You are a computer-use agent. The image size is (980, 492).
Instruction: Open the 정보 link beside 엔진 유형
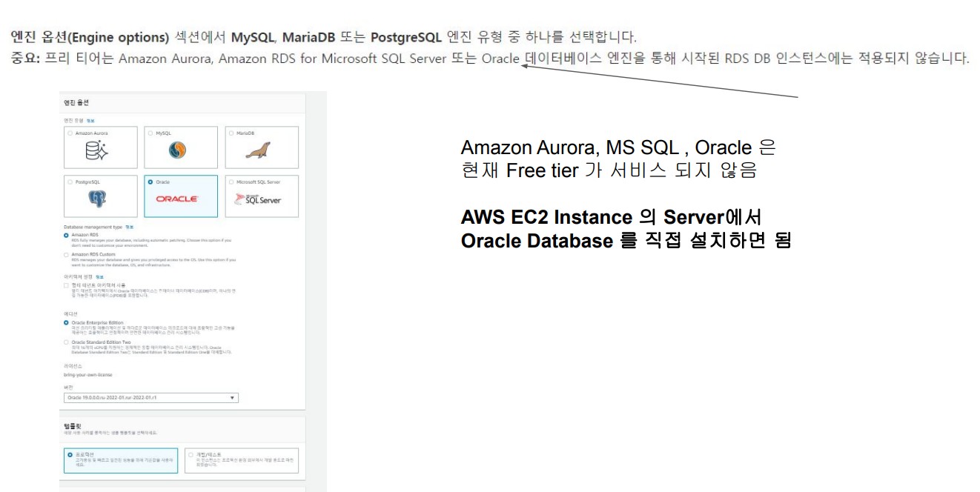[x=90, y=120]
